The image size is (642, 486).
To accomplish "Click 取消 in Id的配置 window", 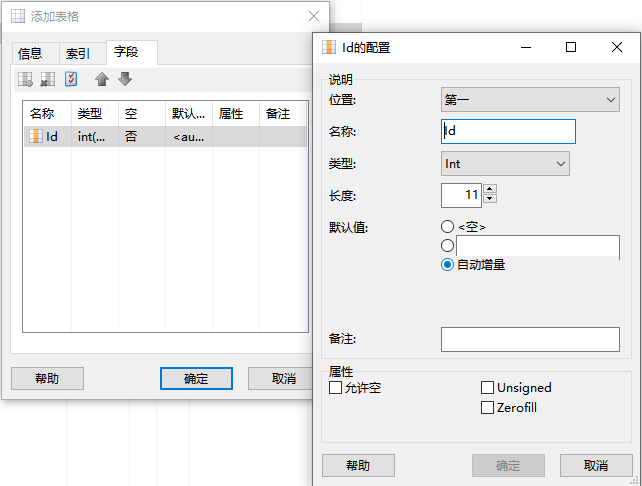I will (596, 466).
